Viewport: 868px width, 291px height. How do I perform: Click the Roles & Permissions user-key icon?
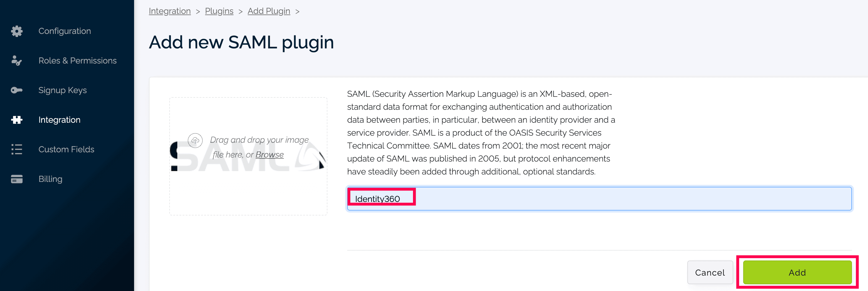coord(16,60)
